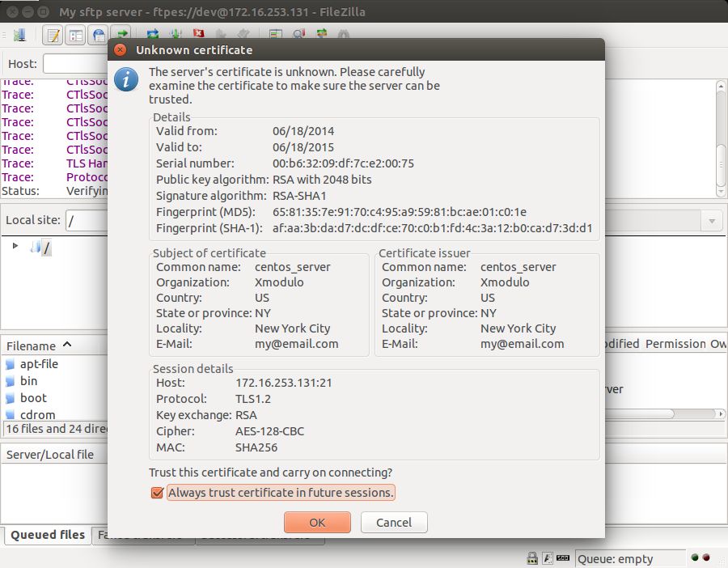Click the boot folder icon
Image resolution: width=728 pixels, height=568 pixels.
point(11,398)
